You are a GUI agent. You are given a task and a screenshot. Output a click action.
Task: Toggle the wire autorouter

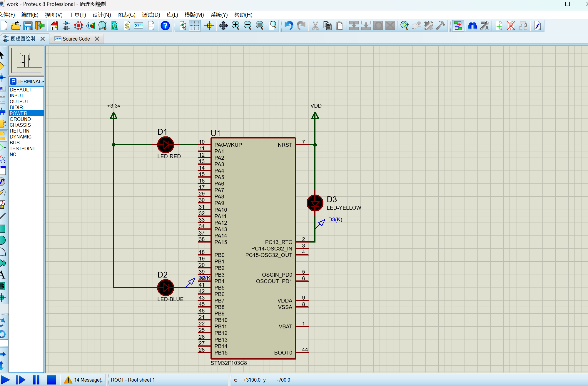[x=458, y=26]
